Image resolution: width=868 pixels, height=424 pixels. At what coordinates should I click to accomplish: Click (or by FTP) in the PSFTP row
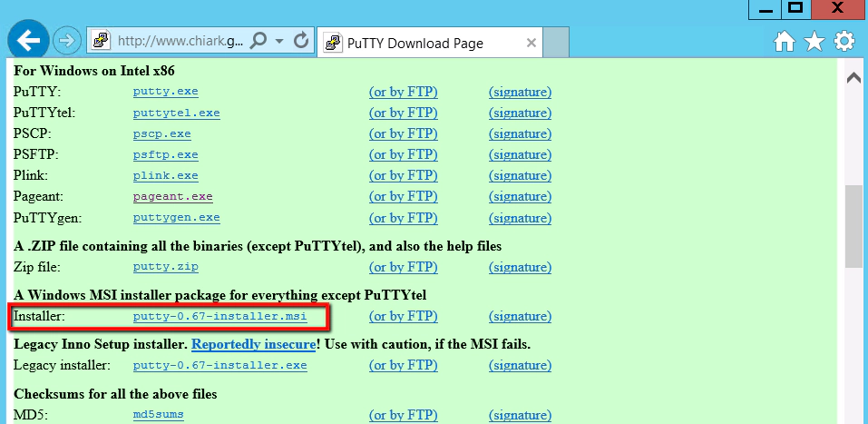(x=404, y=155)
